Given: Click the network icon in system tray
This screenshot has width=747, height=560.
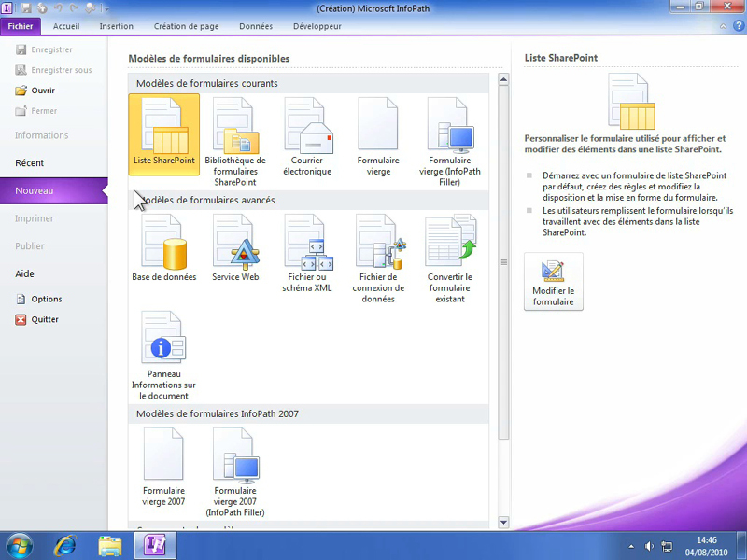Looking at the screenshot, I should pyautogui.click(x=667, y=546).
